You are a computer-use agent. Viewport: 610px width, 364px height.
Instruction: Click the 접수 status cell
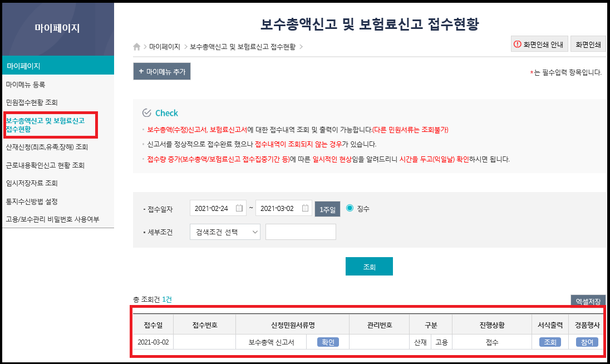pos(492,342)
